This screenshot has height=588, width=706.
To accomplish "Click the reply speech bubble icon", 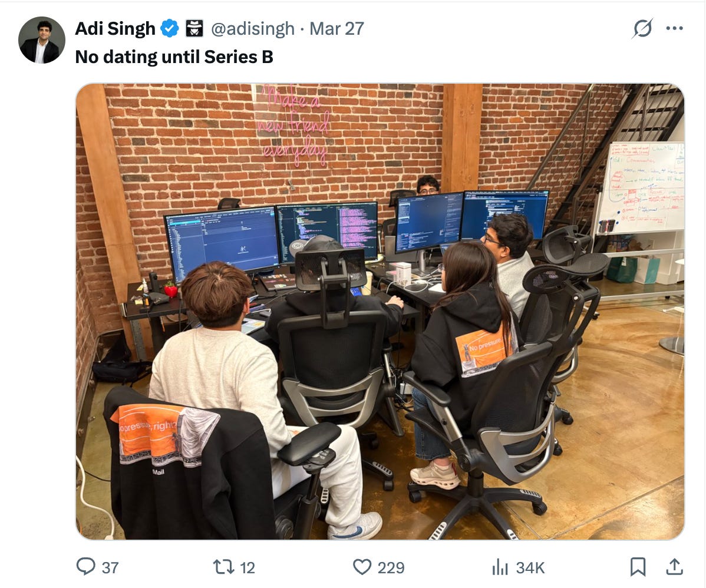I will [85, 566].
